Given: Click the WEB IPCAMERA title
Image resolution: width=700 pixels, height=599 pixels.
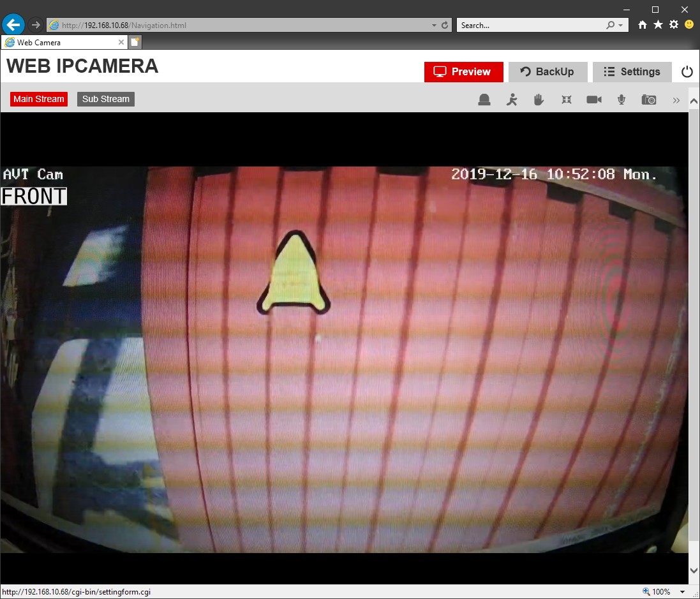Looking at the screenshot, I should (82, 66).
